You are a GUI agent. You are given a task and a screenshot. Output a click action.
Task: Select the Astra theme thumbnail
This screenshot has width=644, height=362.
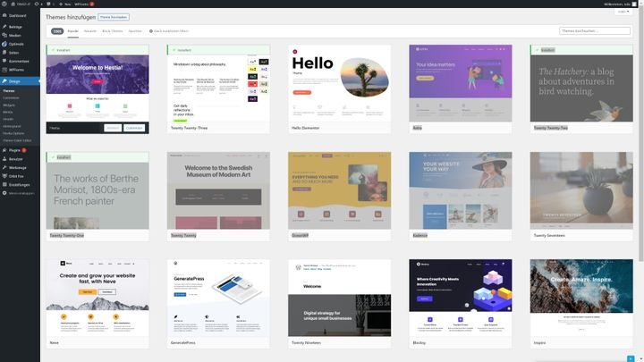pyautogui.click(x=460, y=83)
